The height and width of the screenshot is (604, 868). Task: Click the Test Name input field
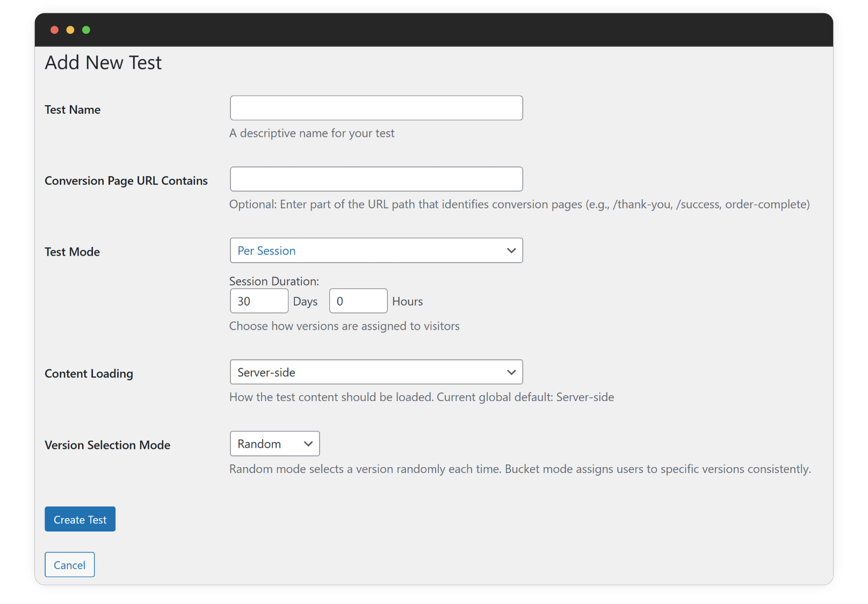click(x=376, y=108)
